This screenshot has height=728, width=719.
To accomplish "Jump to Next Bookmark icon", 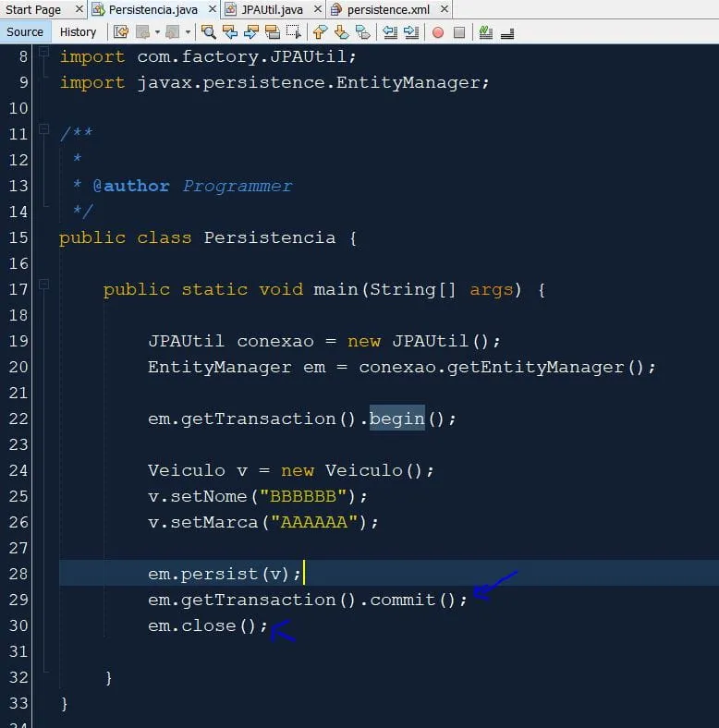I will (341, 31).
